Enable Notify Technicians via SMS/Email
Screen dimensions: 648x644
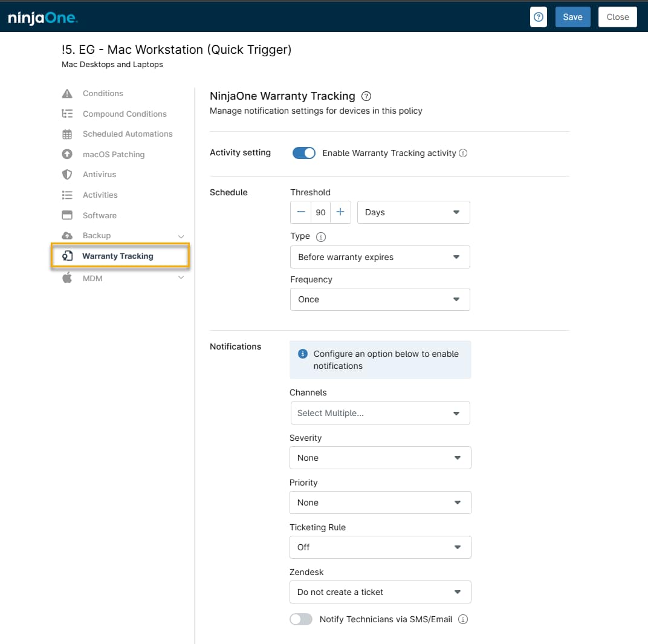[x=301, y=619]
